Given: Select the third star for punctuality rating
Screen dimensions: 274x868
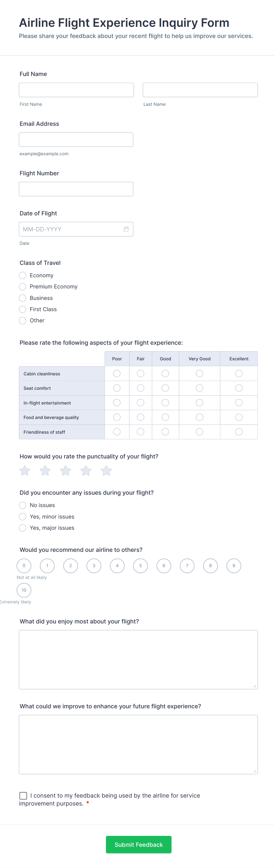Looking at the screenshot, I should click(x=65, y=471).
